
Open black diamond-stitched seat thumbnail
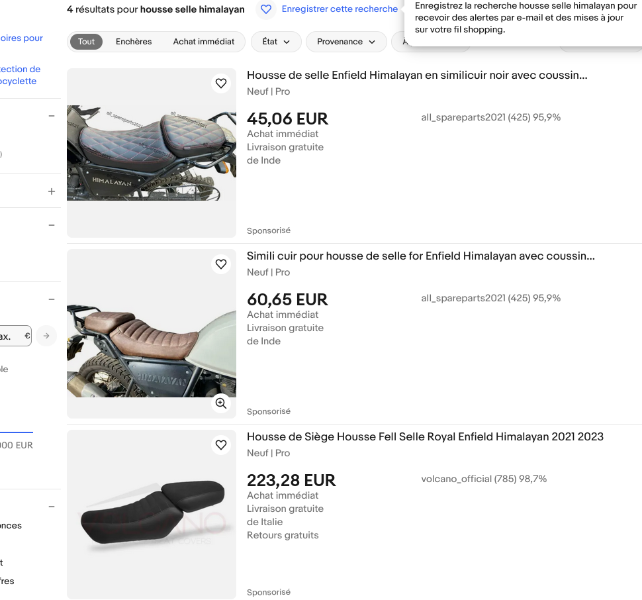151,152
